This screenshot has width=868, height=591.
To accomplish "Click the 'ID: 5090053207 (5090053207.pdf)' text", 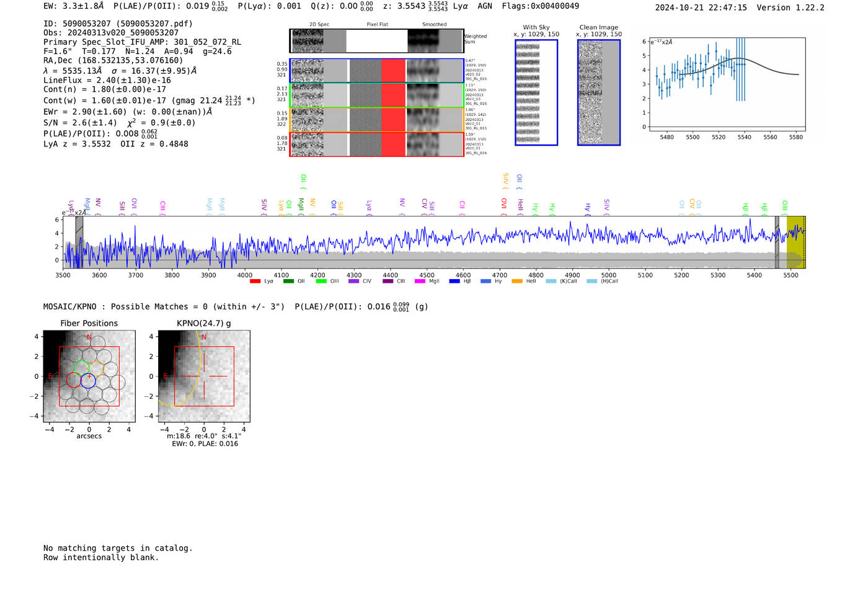I will click(118, 24).
